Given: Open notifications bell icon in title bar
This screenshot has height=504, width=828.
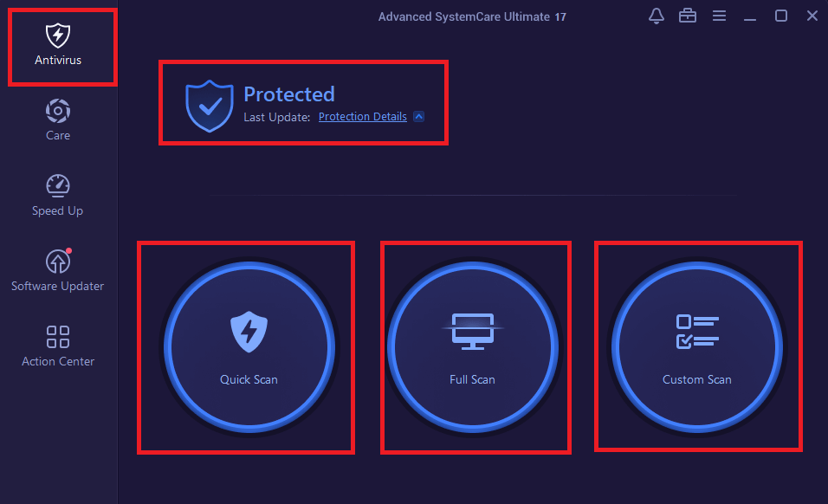Looking at the screenshot, I should pyautogui.click(x=657, y=16).
